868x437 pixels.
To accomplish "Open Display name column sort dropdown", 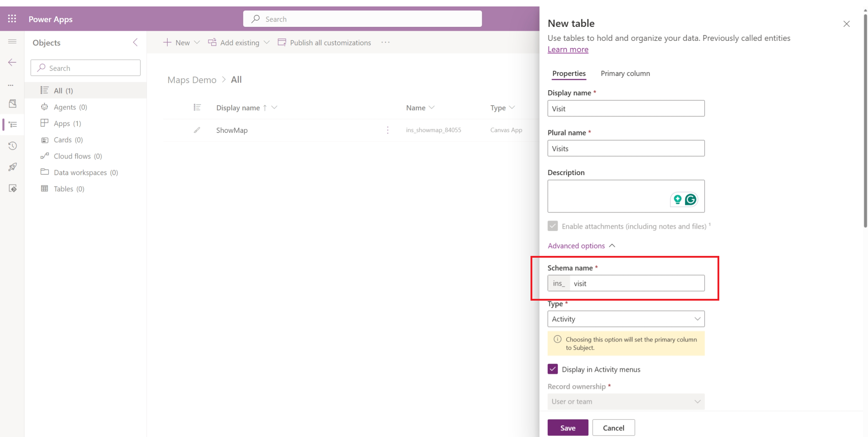I will [x=274, y=107].
